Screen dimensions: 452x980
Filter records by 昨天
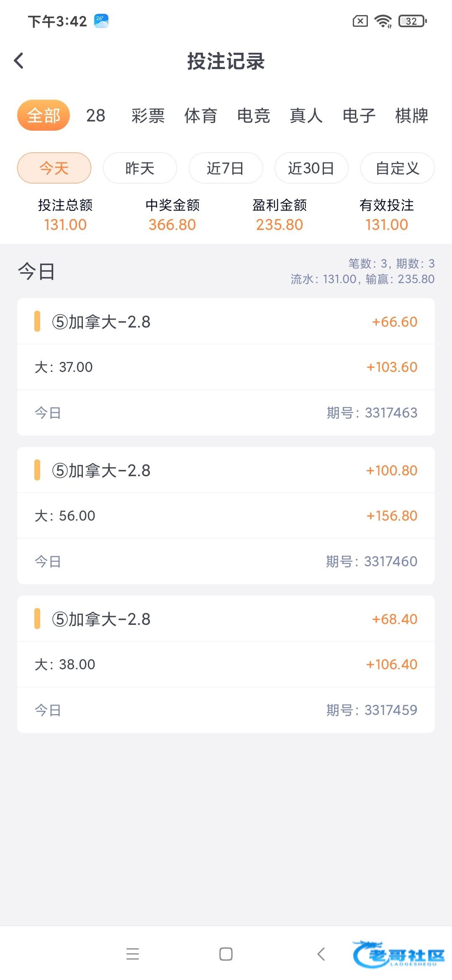coord(140,168)
